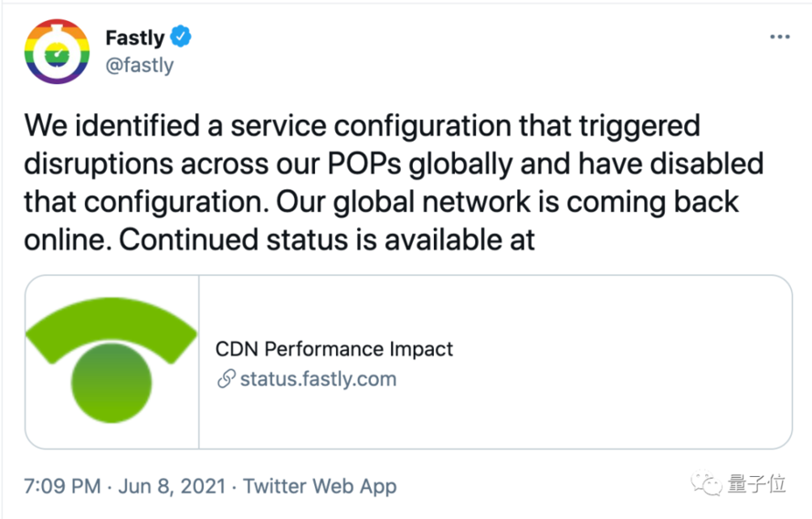Open the Twitter Web App source link
Image resolution: width=812 pixels, height=519 pixels.
click(x=320, y=486)
